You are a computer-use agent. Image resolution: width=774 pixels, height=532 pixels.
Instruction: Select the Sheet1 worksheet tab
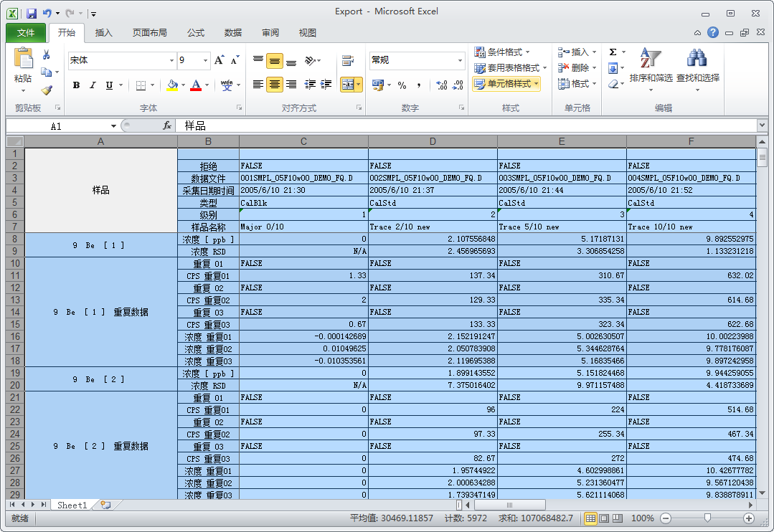[72, 505]
